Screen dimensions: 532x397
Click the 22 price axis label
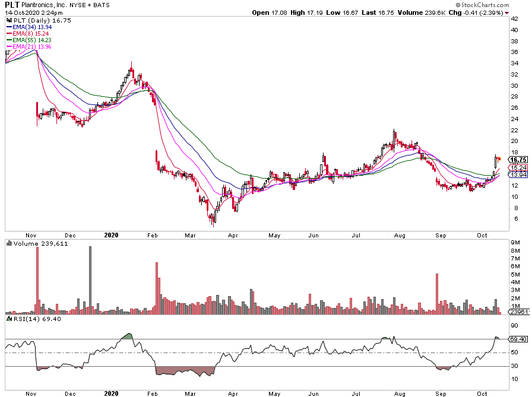tap(515, 130)
